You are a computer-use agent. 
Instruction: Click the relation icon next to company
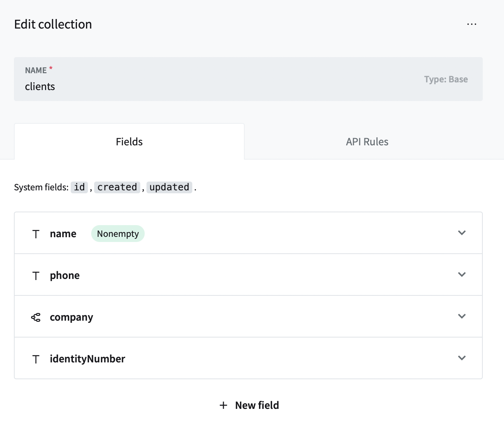pyautogui.click(x=36, y=317)
